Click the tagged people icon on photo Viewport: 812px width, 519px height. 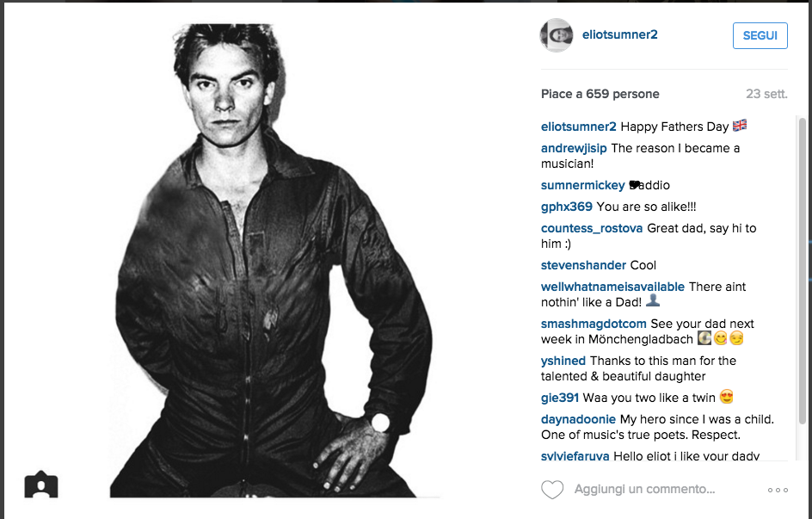41,485
